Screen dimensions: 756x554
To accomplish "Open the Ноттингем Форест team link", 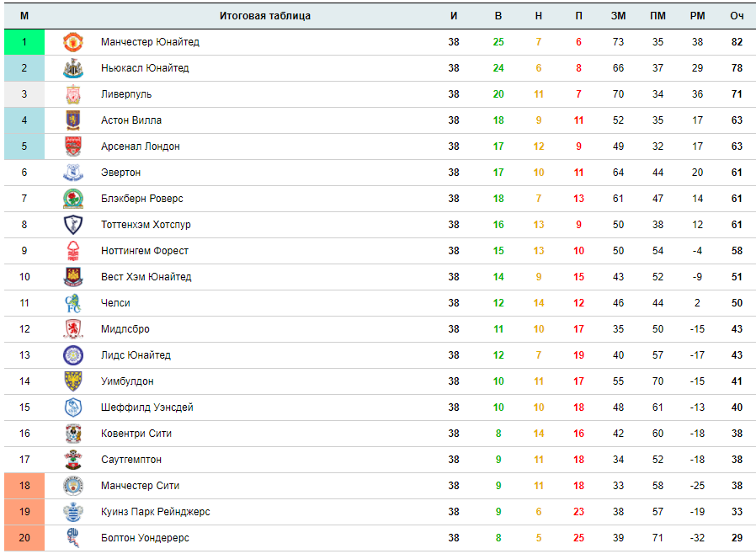I will tap(145, 251).
